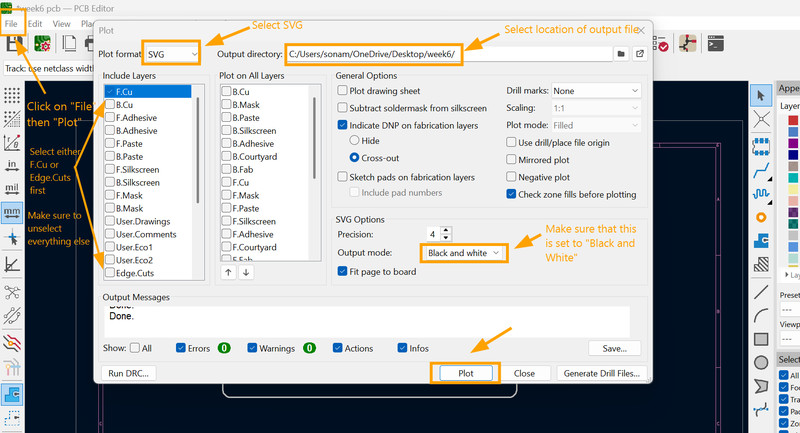
Task: Click Save output messages button
Action: (x=614, y=348)
